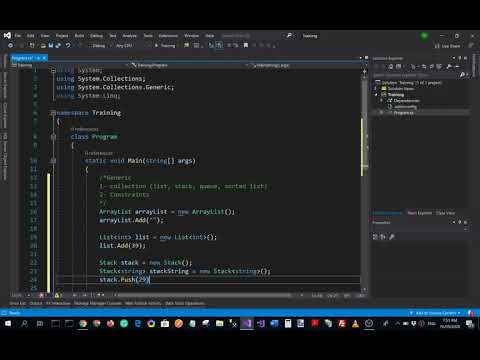The image size is (480, 360).
Task: Open the Debug menu
Action: 96,36
